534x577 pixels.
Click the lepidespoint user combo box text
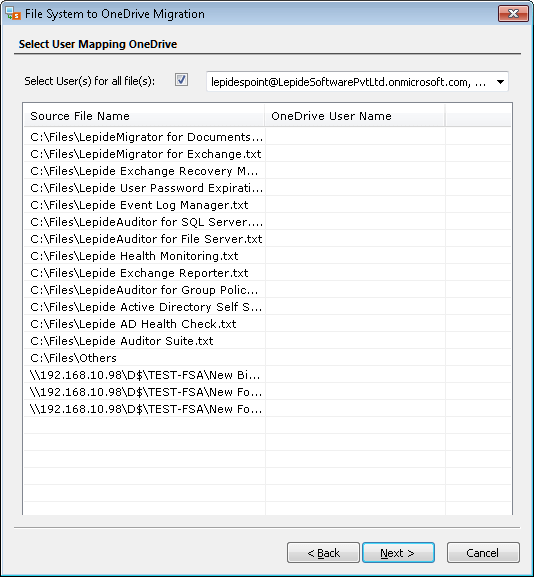tap(348, 82)
